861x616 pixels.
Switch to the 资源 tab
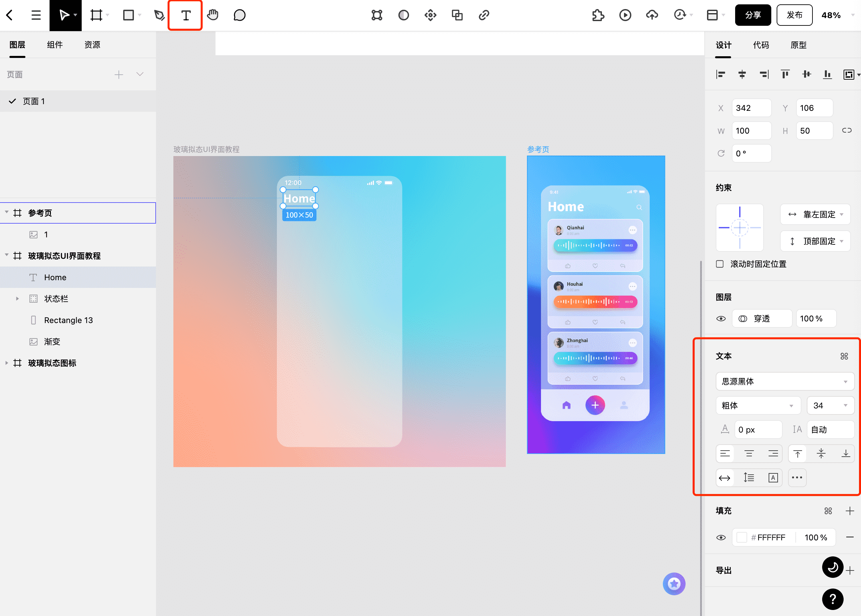click(x=92, y=45)
